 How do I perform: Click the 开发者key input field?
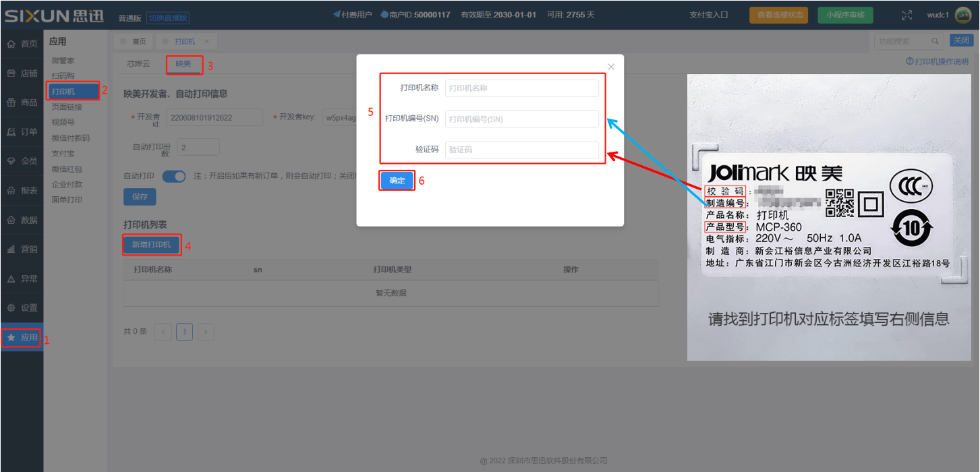(x=339, y=117)
